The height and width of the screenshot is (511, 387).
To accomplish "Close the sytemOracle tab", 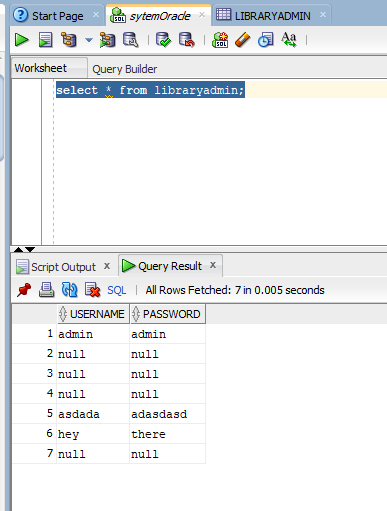I will click(202, 15).
